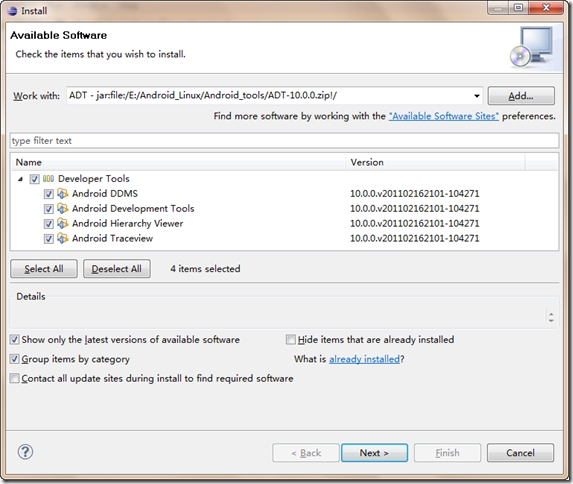Select the Android Development Tools row label
Viewport: 573px width, 484px height.
click(133, 208)
